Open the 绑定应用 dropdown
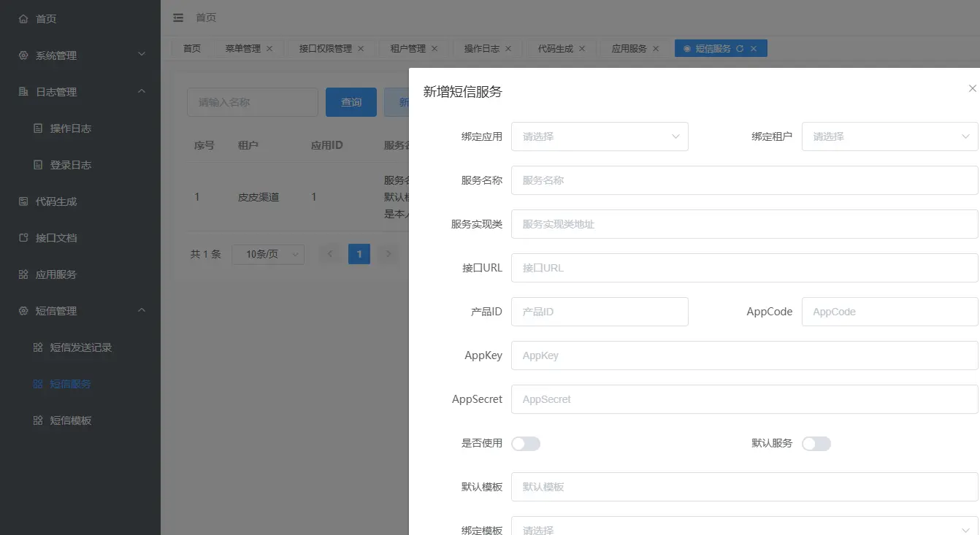 click(600, 136)
